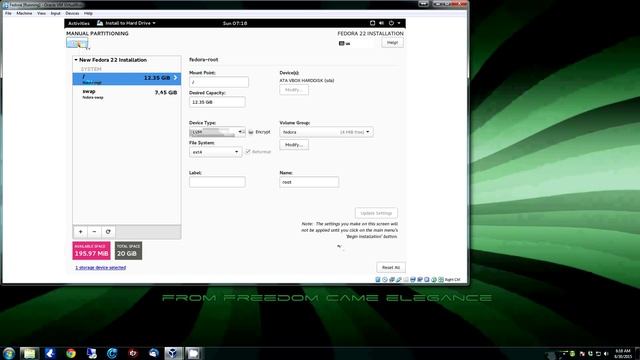Image resolution: width=640 pixels, height=360 pixels.
Task: Click the red icon in the taskbar
Action: (x=133, y=353)
